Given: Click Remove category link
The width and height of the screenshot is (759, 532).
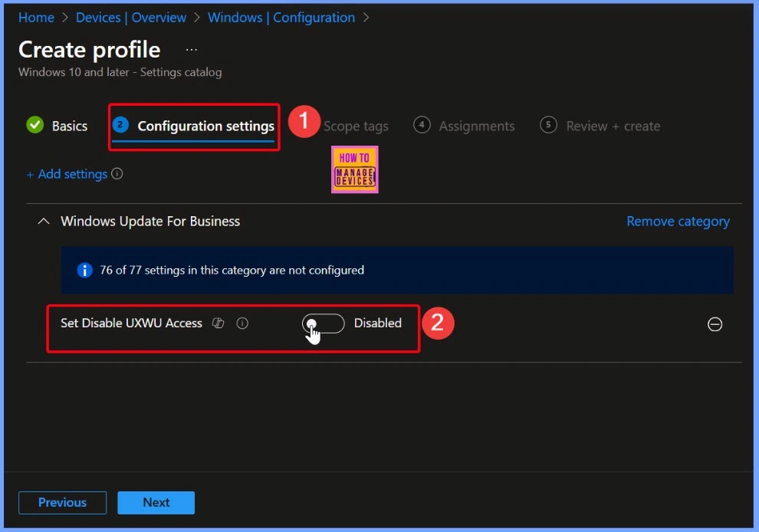Looking at the screenshot, I should tap(678, 222).
